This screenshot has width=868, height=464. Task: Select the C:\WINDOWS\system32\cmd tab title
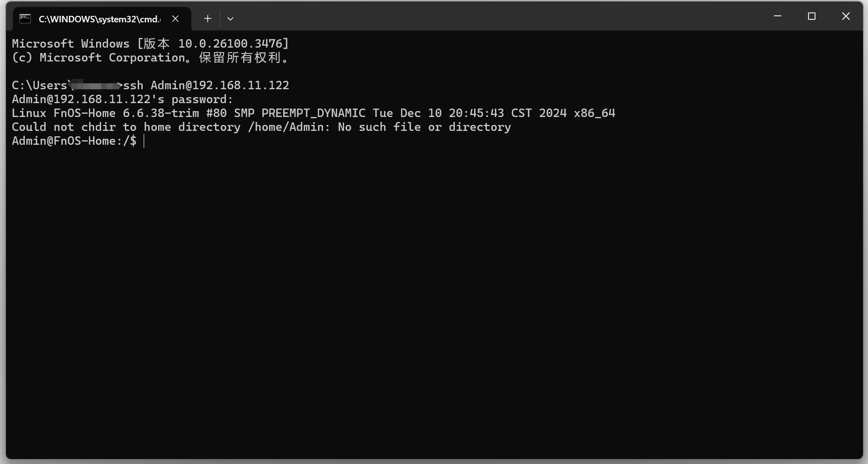[x=100, y=19]
